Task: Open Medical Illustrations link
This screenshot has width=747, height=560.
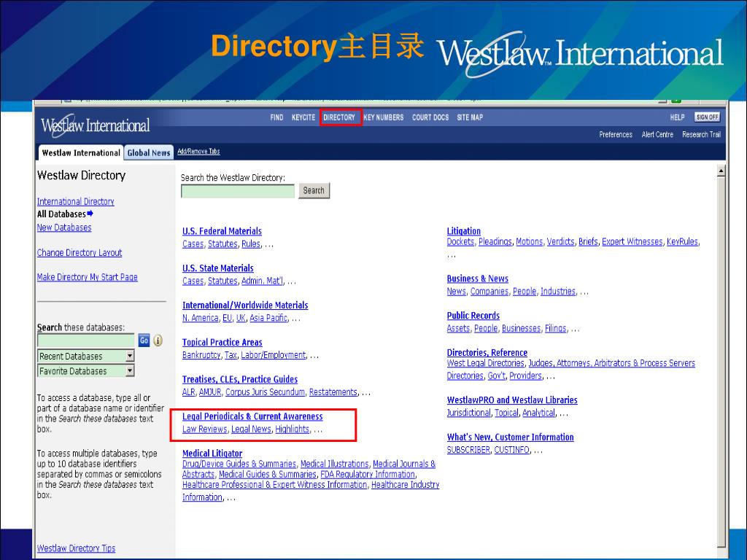Action: point(334,464)
